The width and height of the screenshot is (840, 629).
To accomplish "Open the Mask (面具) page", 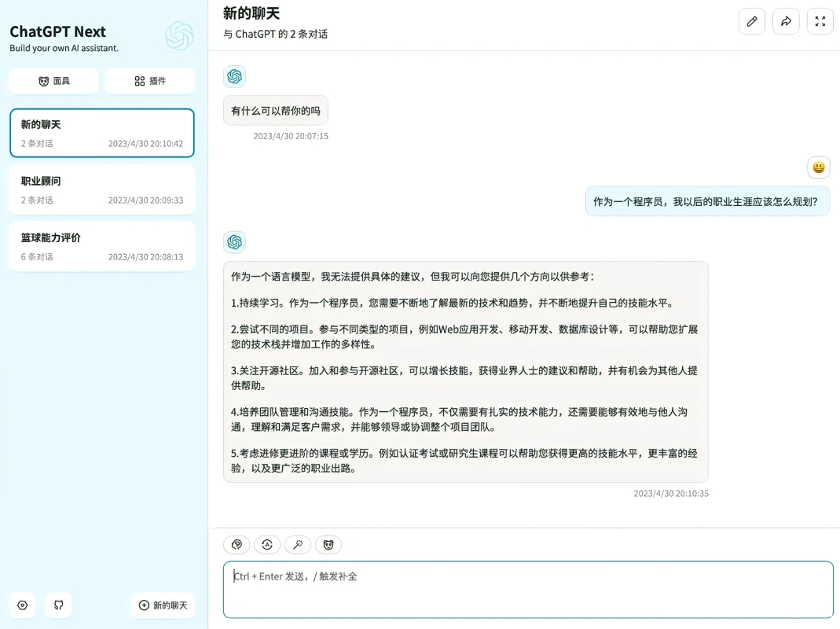I will [54, 81].
